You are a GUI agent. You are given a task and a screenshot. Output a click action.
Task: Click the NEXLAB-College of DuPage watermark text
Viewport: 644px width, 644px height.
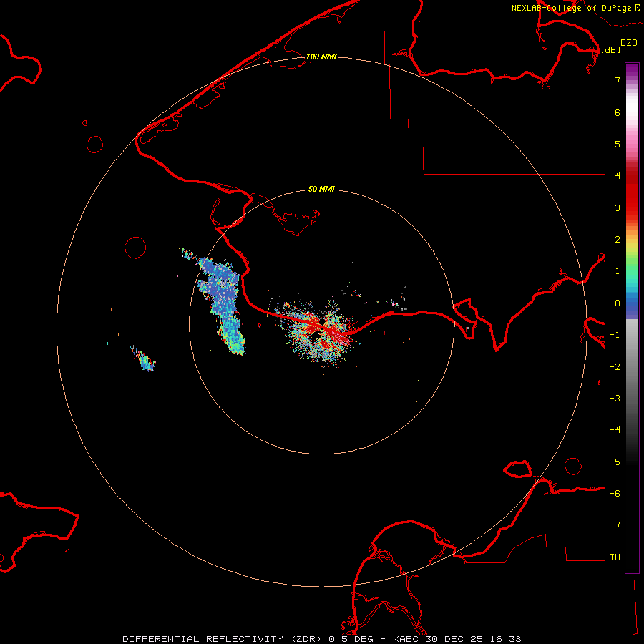pyautogui.click(x=576, y=8)
